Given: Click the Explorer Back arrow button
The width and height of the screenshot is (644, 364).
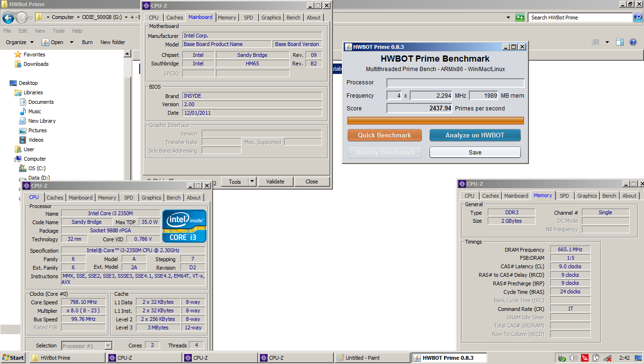Looking at the screenshot, I should [x=8, y=18].
